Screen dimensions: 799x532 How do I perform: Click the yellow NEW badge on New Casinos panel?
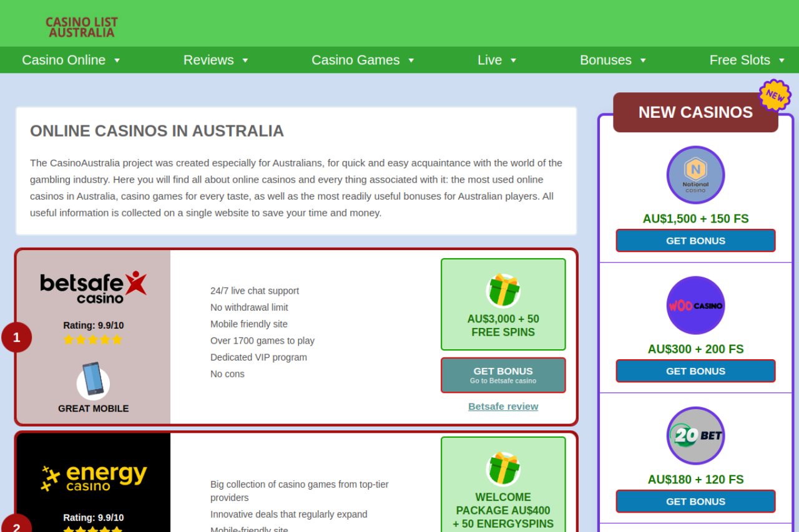pyautogui.click(x=774, y=96)
